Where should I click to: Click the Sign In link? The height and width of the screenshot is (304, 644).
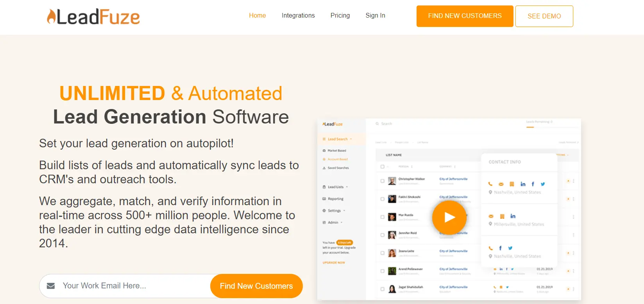pos(375,16)
